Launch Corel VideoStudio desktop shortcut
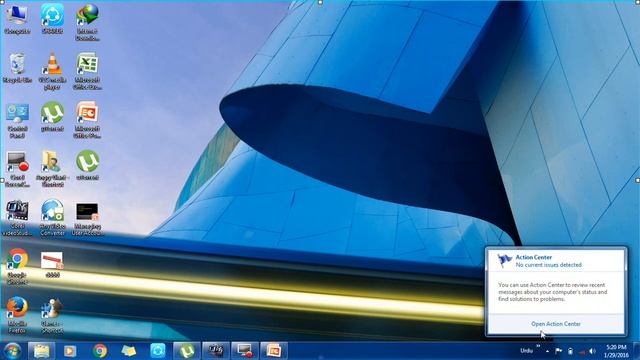 click(17, 218)
